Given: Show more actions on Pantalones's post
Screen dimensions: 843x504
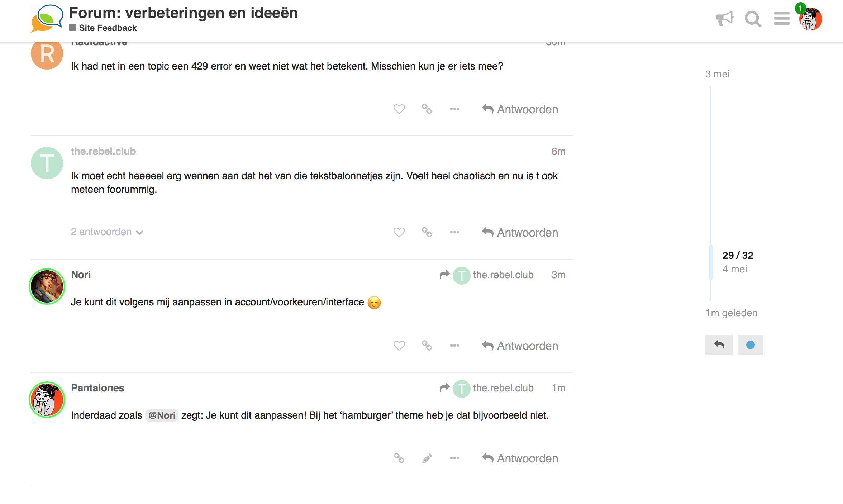Looking at the screenshot, I should pos(454,458).
